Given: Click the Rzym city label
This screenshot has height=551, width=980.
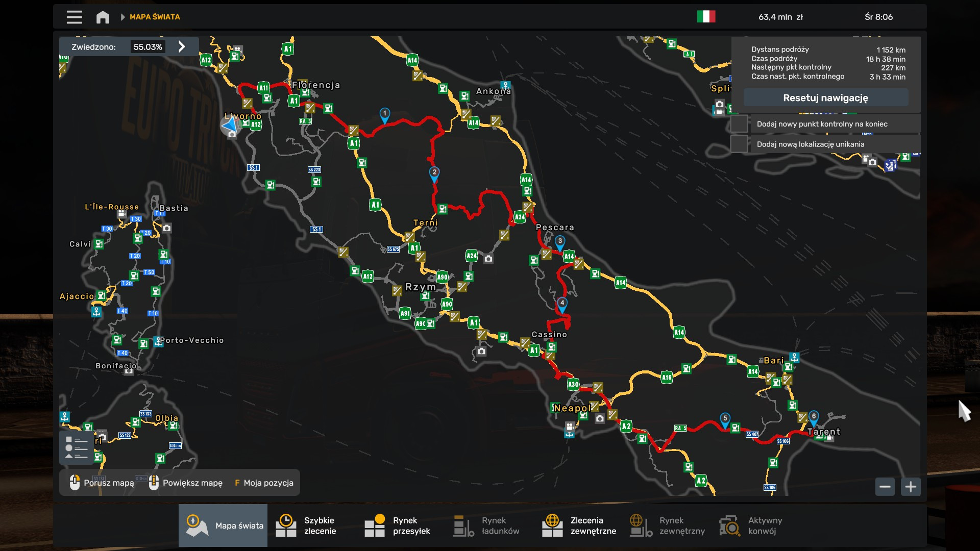Looking at the screenshot, I should tap(421, 287).
